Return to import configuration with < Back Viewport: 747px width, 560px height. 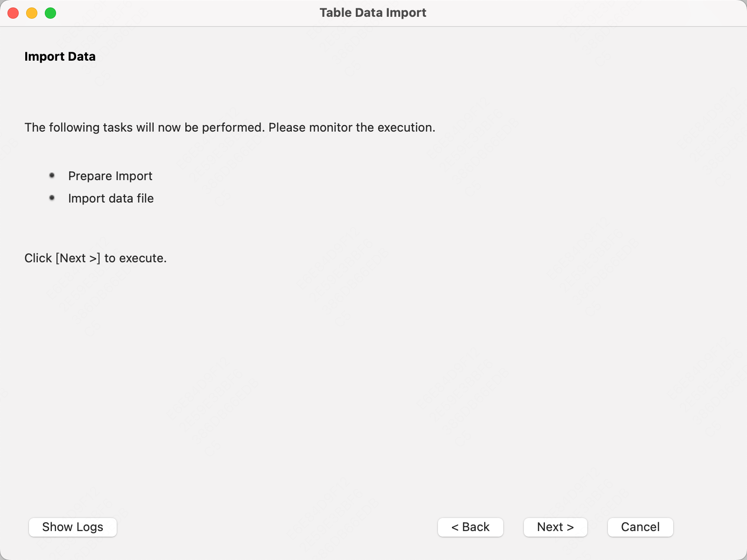point(470,527)
